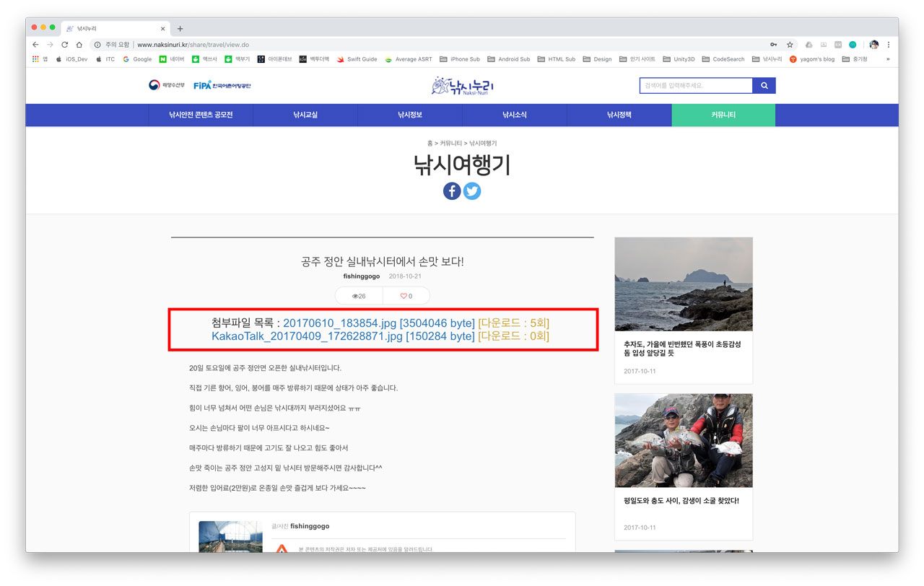Screen dimensions: 924x586
Task: Open the Chrome three-dot menu
Action: 889,44
